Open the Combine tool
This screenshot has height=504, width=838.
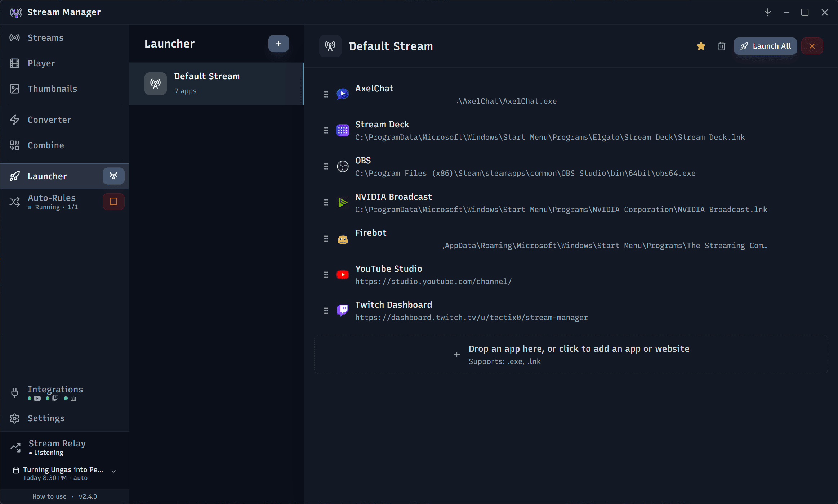(x=64, y=145)
